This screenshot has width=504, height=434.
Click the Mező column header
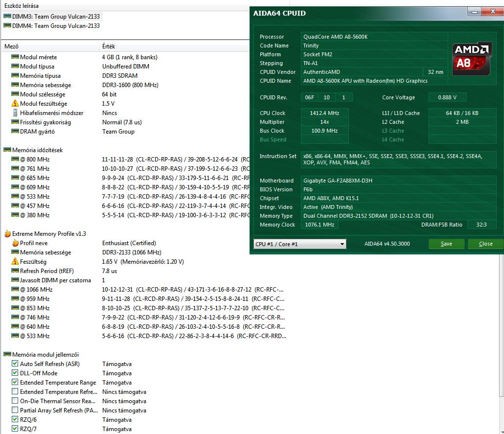click(50, 46)
